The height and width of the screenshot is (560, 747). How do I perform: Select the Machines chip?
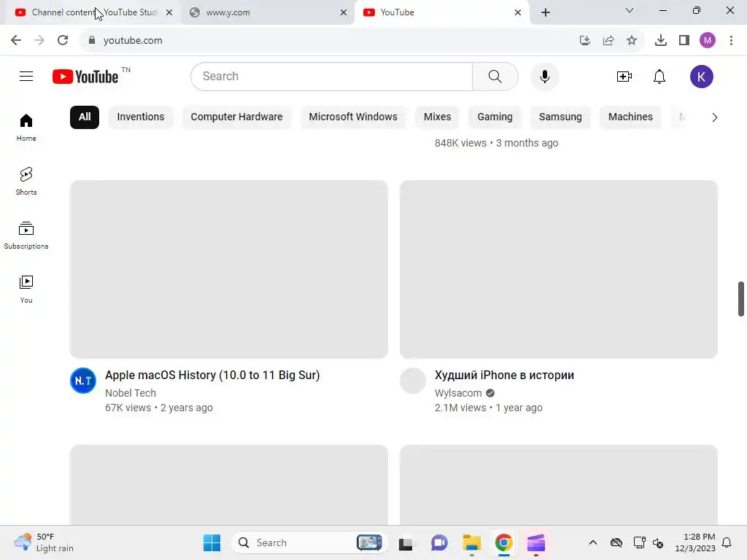click(x=630, y=117)
